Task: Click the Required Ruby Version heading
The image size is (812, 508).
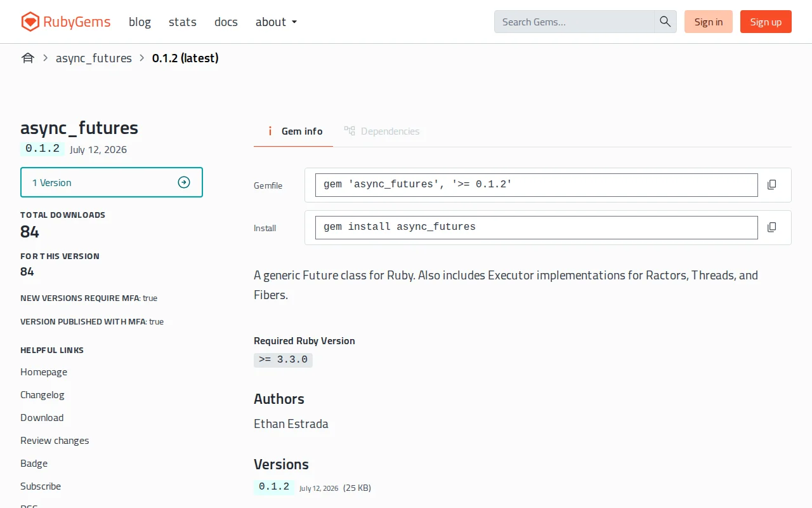Action: (x=304, y=341)
